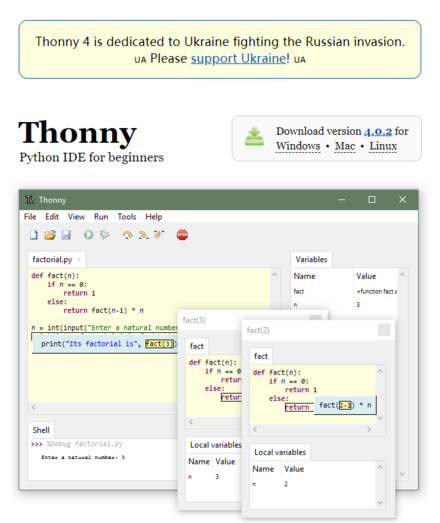440x523 pixels.
Task: Choose the Mac download link
Action: (x=345, y=146)
